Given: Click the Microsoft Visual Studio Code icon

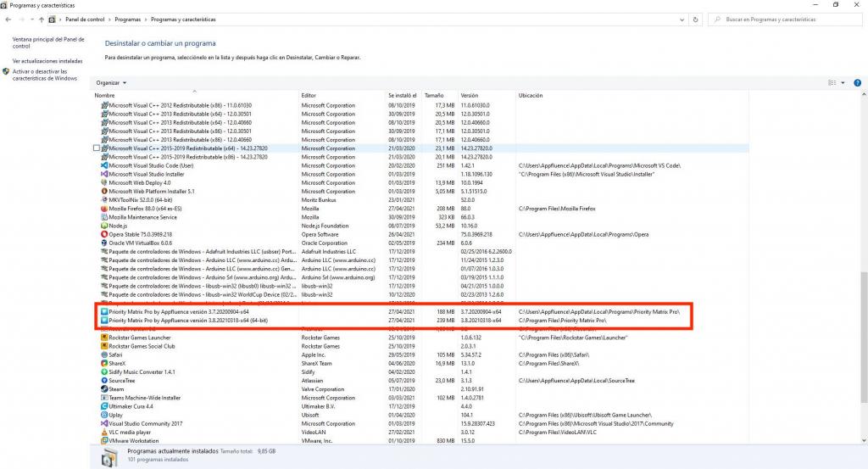Looking at the screenshot, I should 104,165.
